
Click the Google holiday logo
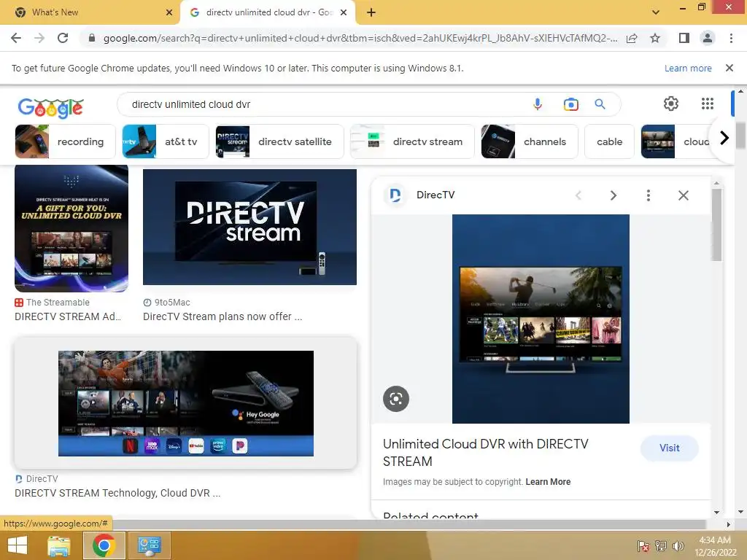tap(50, 107)
